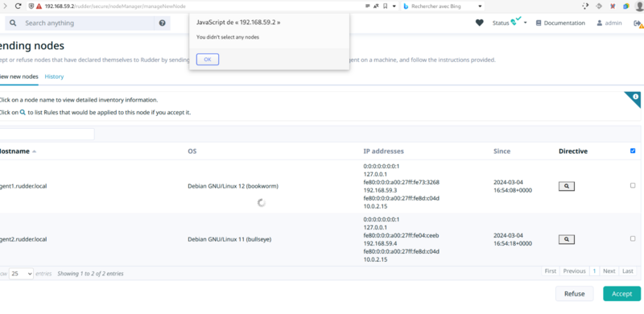Reload the page with the refresh icon

18,6
